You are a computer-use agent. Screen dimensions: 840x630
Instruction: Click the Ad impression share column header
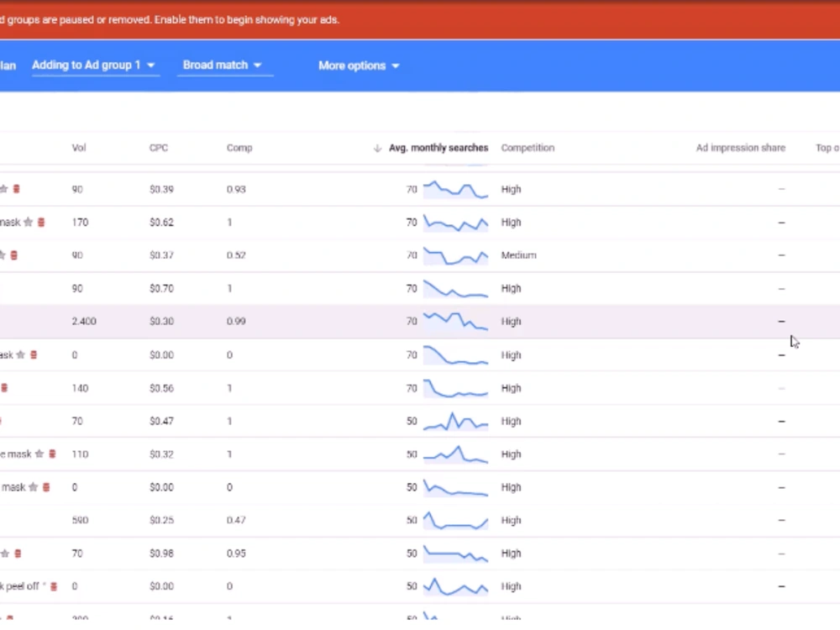click(x=740, y=148)
